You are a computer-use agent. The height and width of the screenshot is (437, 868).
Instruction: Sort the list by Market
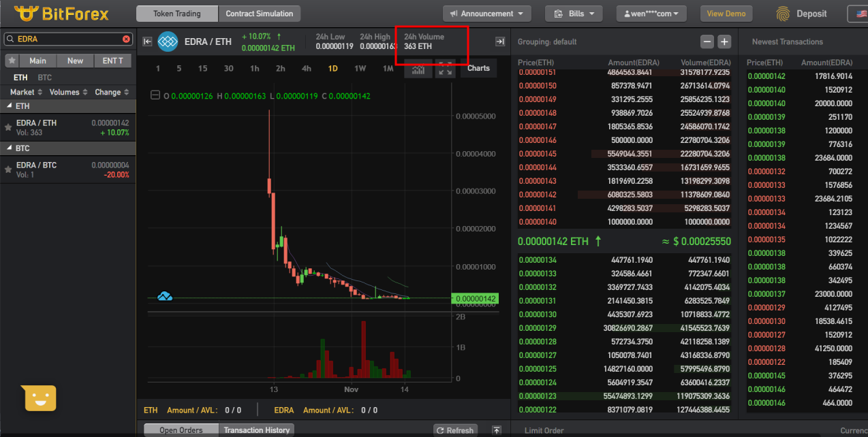tap(26, 92)
